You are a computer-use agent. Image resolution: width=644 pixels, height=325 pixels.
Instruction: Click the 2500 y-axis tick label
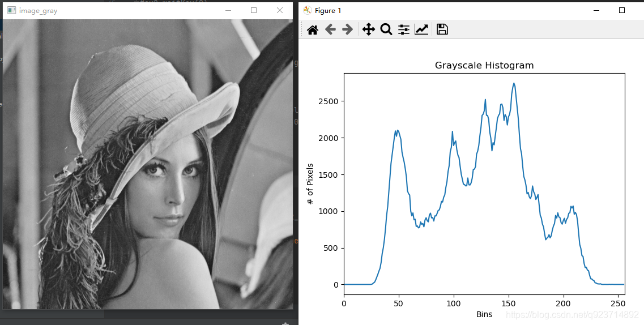328,101
